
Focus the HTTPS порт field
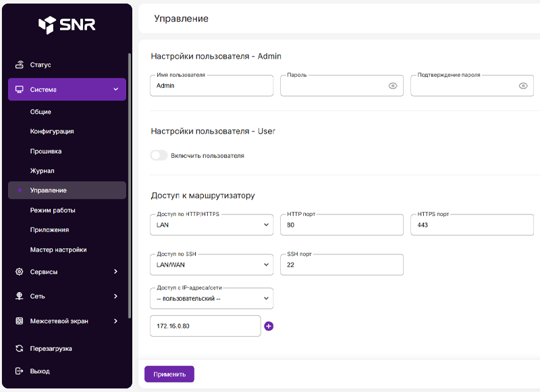472,225
